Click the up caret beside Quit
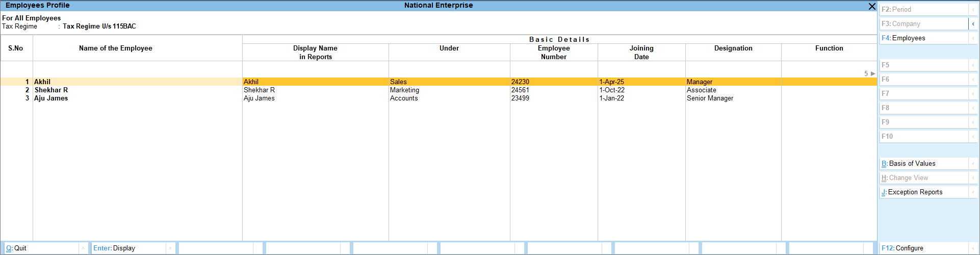 tap(83, 248)
